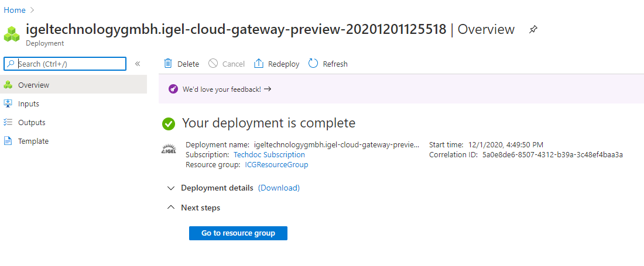The width and height of the screenshot is (644, 266).
Task: Open the Overview menu item
Action: click(33, 85)
